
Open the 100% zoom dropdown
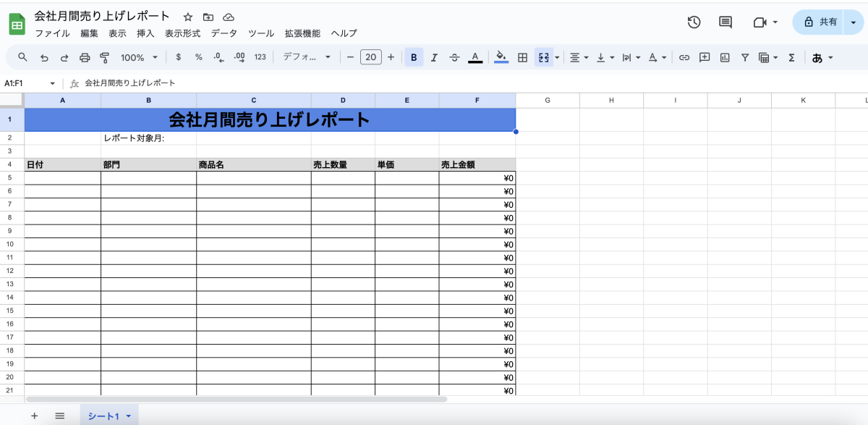click(x=138, y=57)
